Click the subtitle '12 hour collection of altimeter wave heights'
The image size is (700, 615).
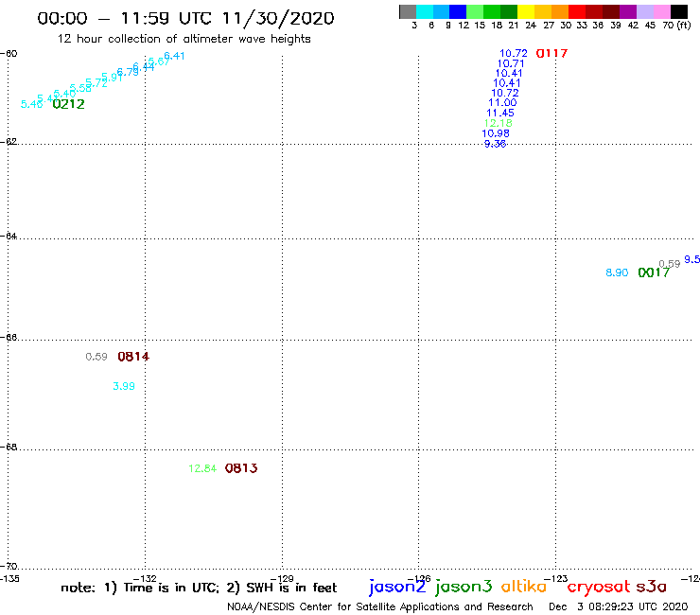coord(184,40)
